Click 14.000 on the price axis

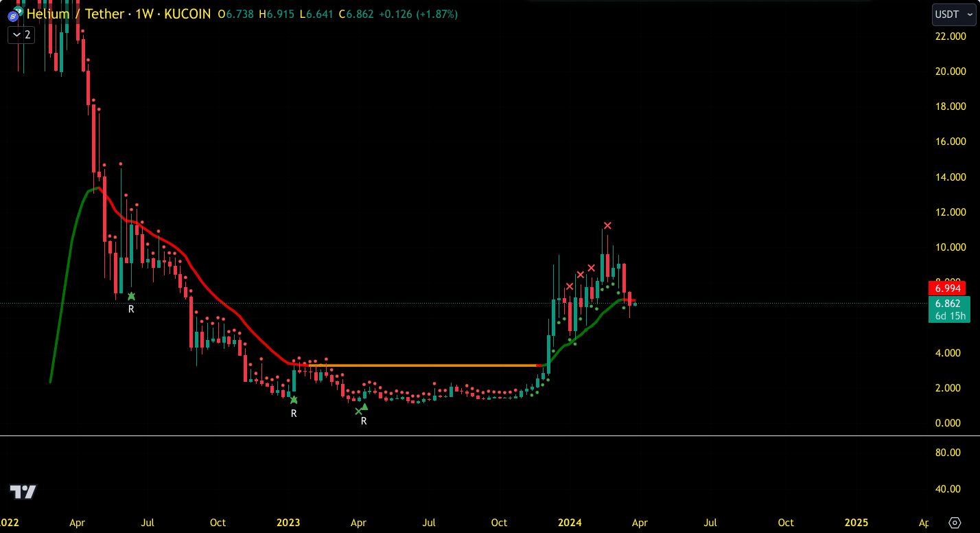coord(950,177)
